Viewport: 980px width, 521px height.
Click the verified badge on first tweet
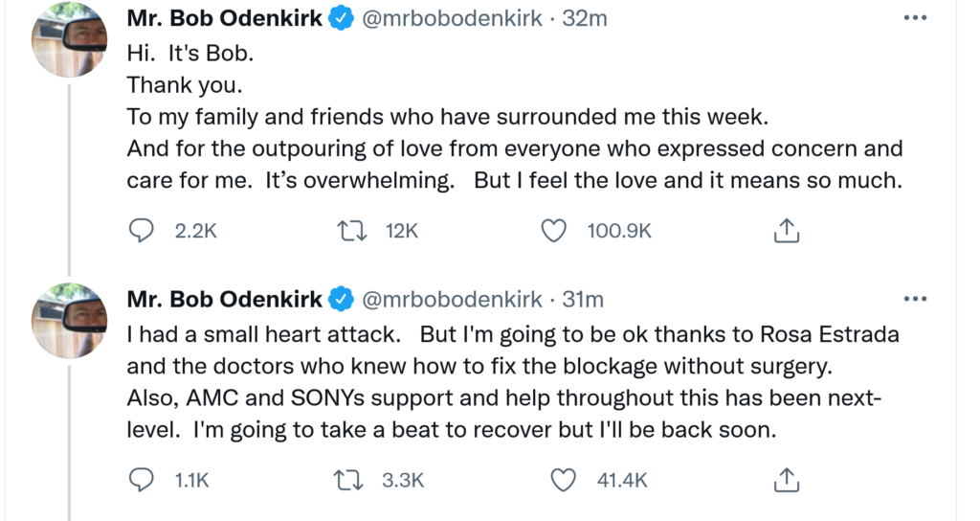pyautogui.click(x=341, y=18)
